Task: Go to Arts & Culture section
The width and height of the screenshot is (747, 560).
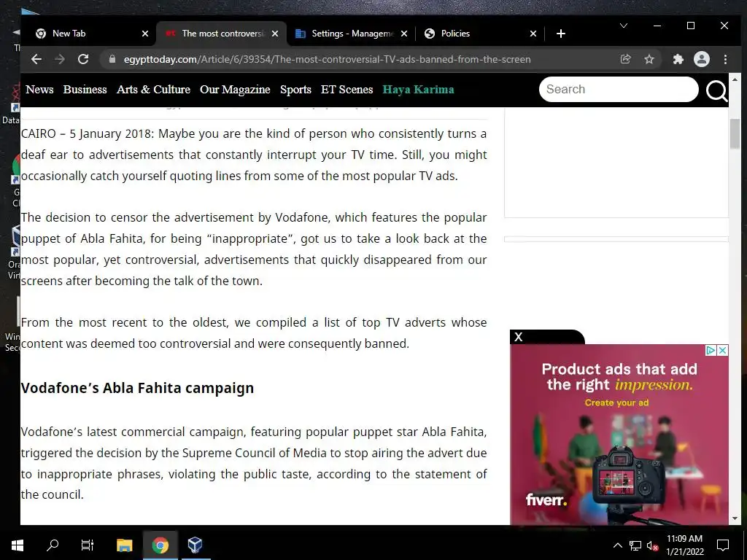Action: pyautogui.click(x=153, y=90)
